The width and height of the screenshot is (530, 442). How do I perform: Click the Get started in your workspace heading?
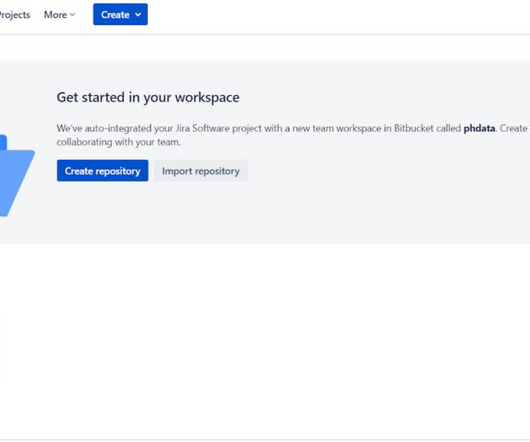click(148, 98)
